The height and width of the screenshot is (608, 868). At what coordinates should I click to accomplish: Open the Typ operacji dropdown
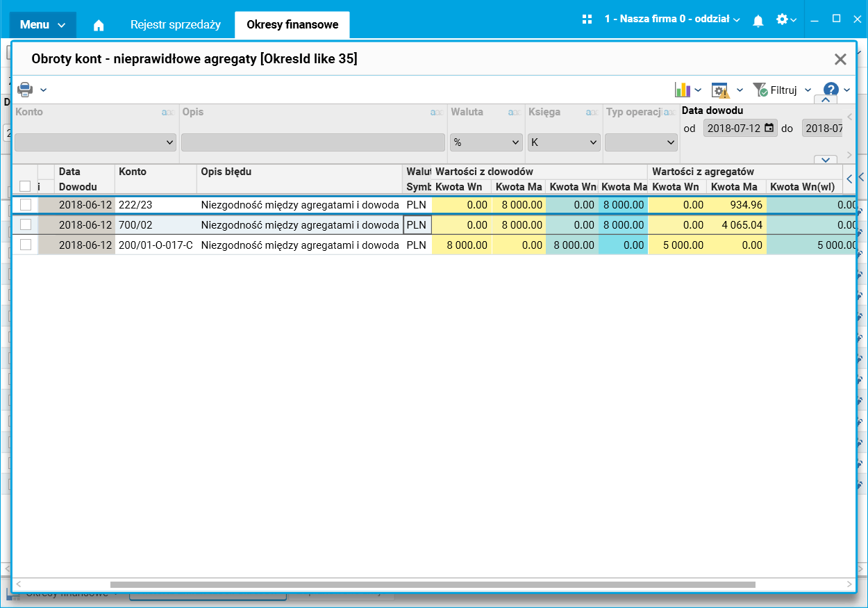click(641, 142)
